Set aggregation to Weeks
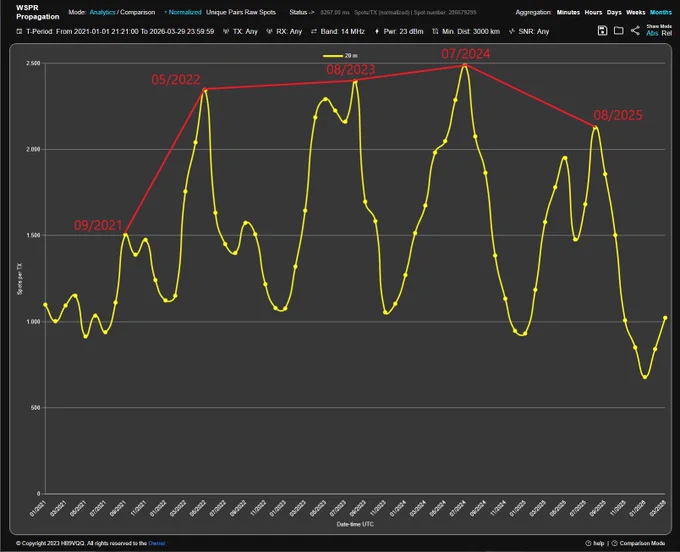The width and height of the screenshot is (680, 552). click(x=635, y=12)
